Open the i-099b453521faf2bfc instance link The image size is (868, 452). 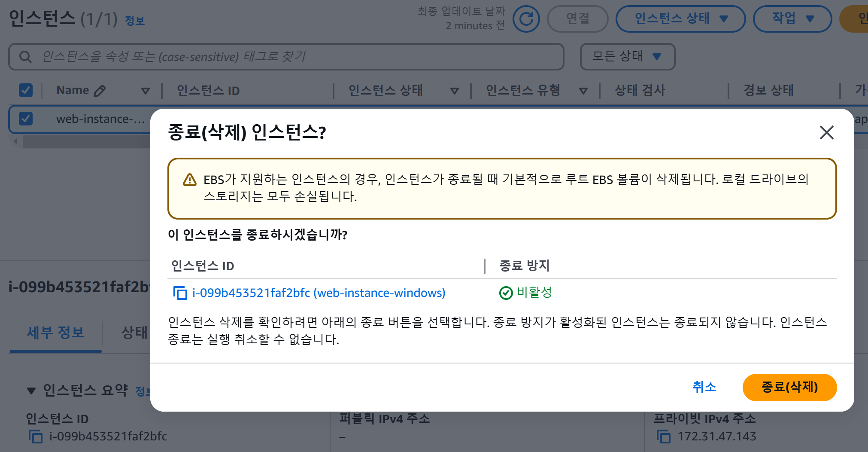pos(319,293)
